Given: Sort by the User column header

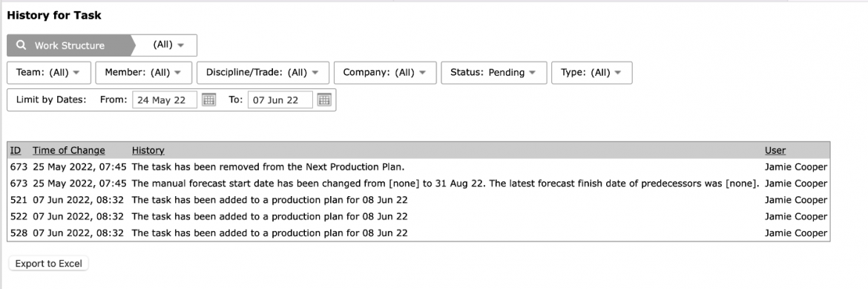Looking at the screenshot, I should (x=775, y=150).
